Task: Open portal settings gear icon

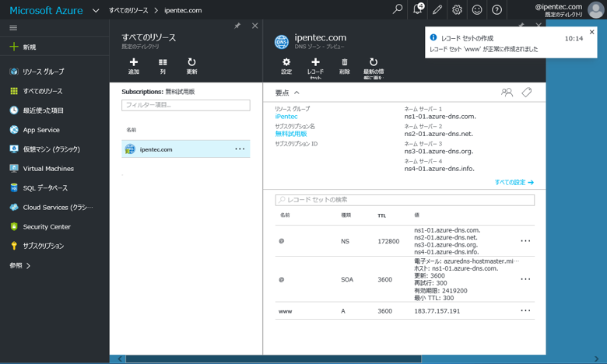Action: 457,9
